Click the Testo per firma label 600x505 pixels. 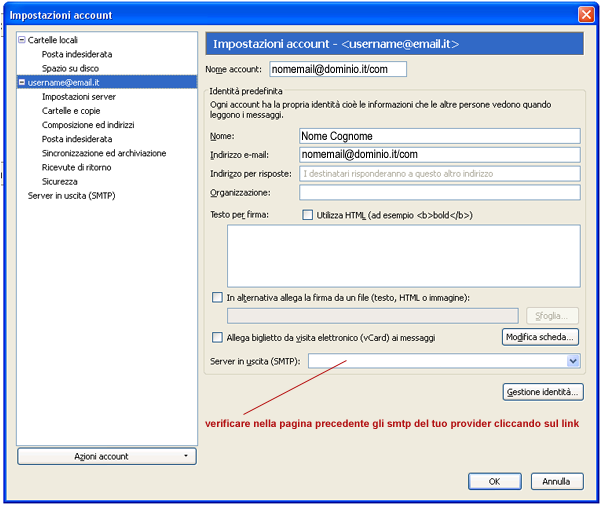point(239,215)
